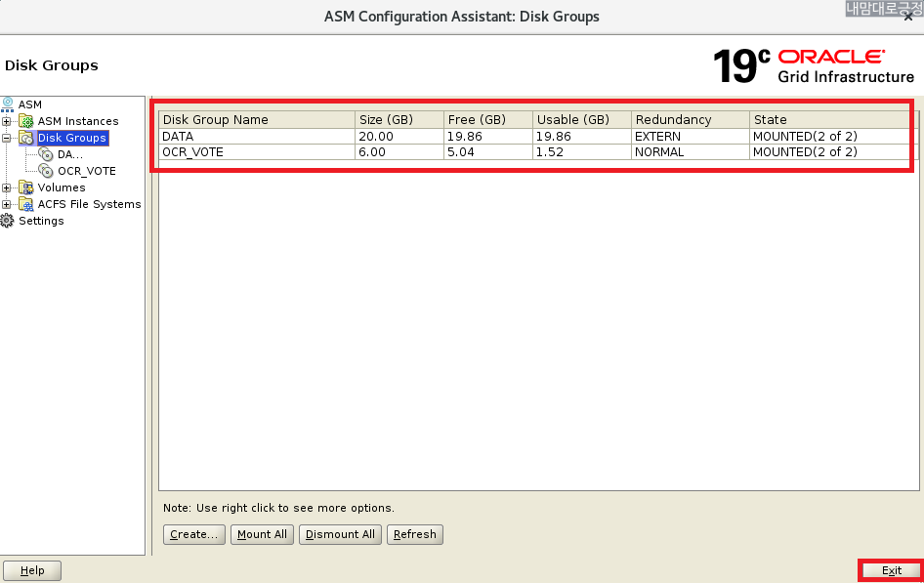Click the OCR_VOTE disk icon in tree
The height and width of the screenshot is (583, 924).
click(46, 171)
